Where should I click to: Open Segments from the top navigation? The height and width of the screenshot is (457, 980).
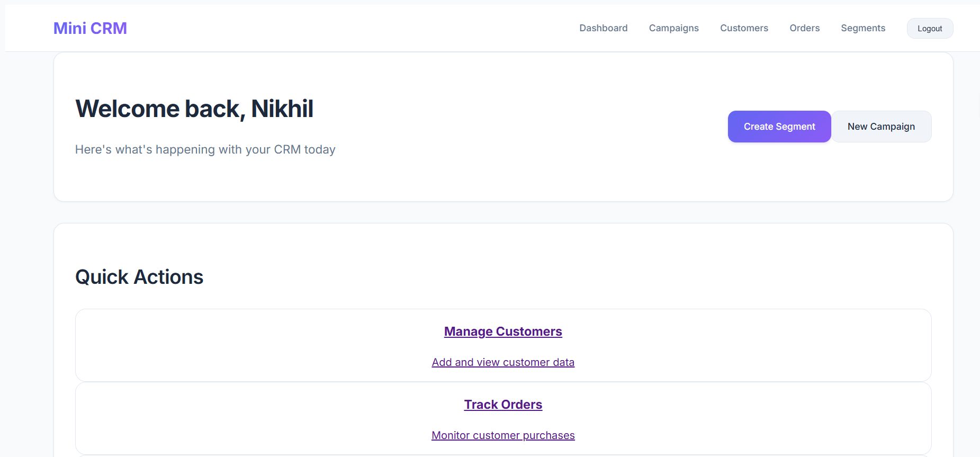[863, 28]
